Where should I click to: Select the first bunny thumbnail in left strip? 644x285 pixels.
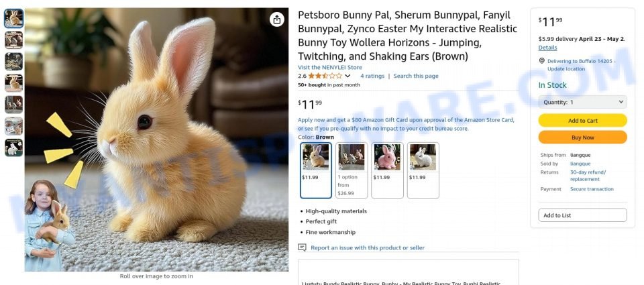14,18
